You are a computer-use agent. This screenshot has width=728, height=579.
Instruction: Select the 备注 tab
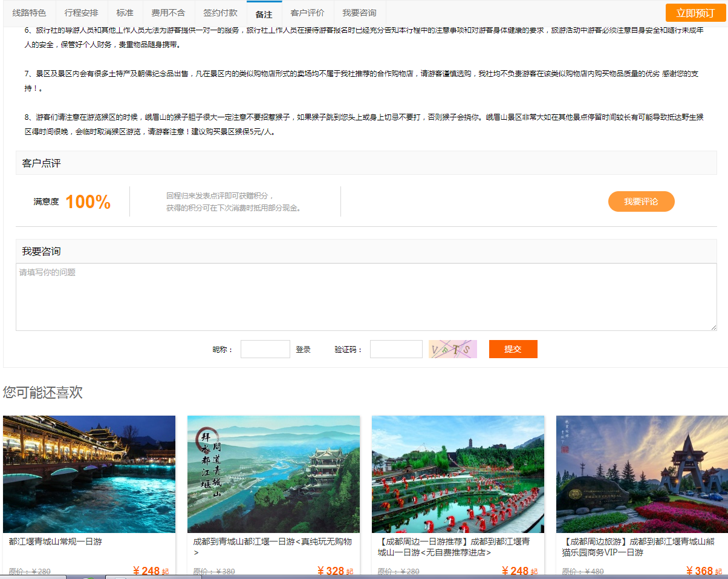[x=264, y=13]
